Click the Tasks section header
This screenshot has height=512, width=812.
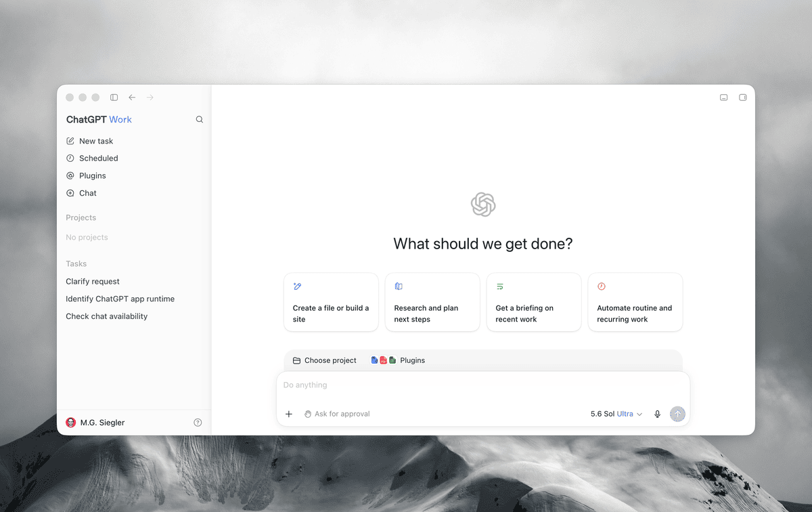(76, 263)
